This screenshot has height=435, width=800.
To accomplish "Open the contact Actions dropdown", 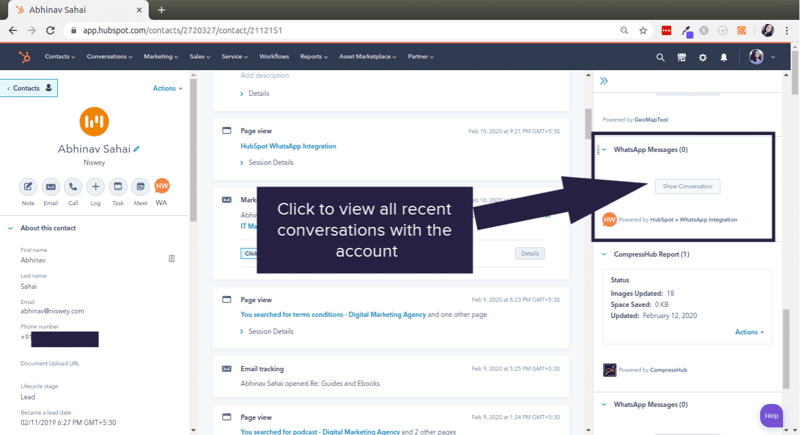I will [167, 88].
